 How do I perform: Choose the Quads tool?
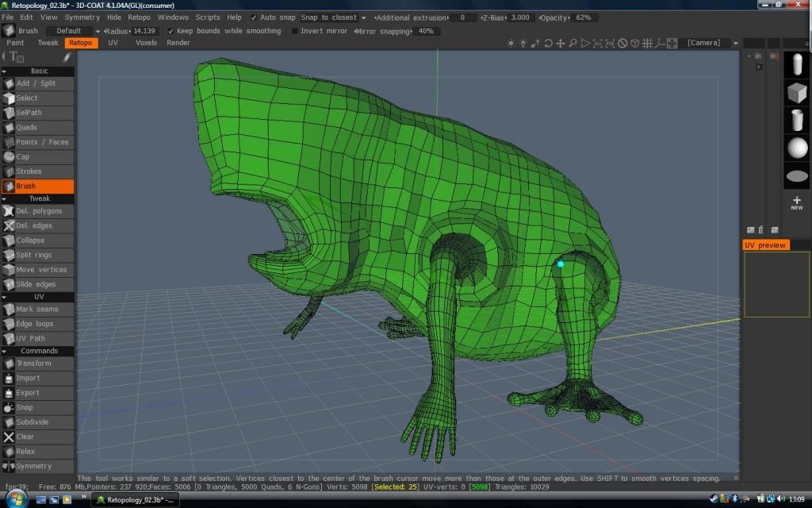tap(27, 127)
